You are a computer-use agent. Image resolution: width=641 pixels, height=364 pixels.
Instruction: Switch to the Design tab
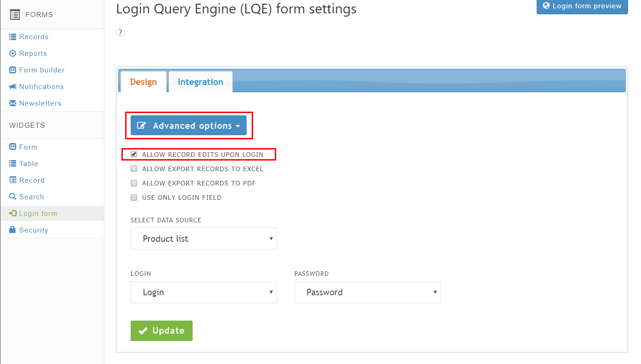click(143, 82)
